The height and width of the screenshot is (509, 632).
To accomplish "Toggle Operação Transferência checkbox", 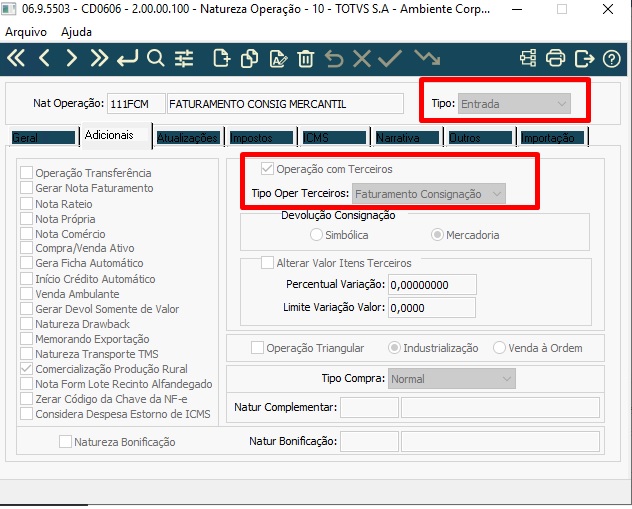I will [x=27, y=172].
